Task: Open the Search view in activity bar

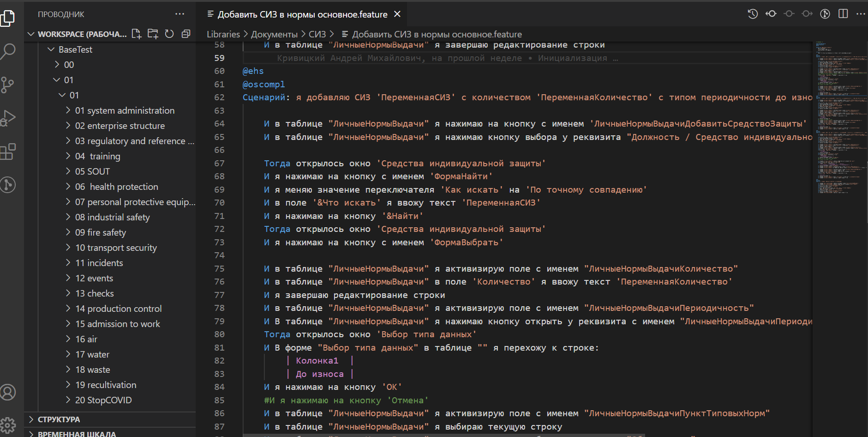Action: [8, 51]
